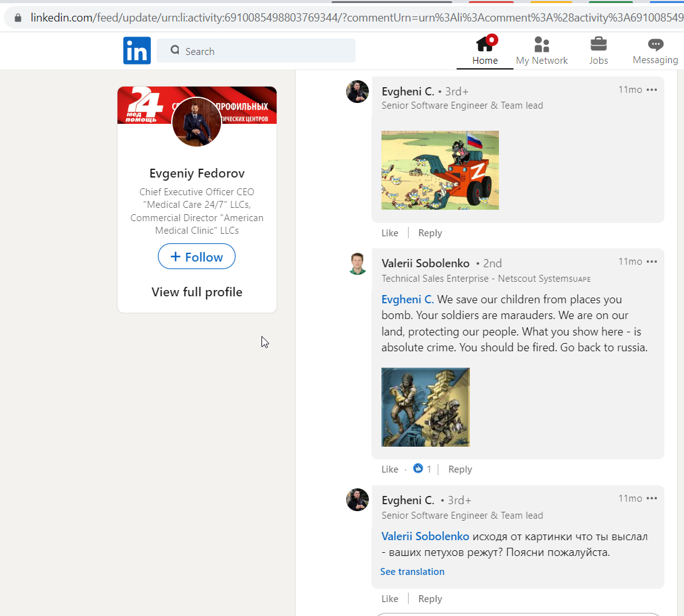
Task: Like Valerii Sobolenko's comment
Action: [x=390, y=469]
